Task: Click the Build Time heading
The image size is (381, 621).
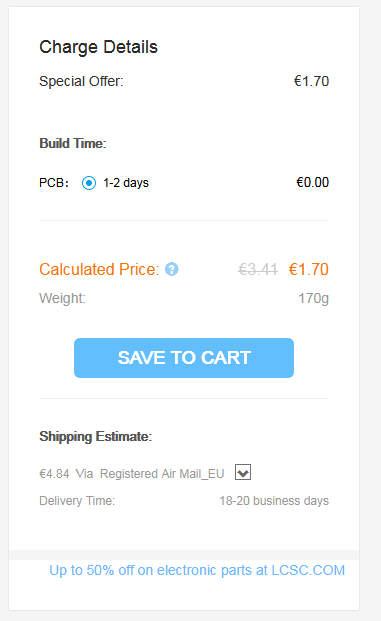Action: (73, 143)
